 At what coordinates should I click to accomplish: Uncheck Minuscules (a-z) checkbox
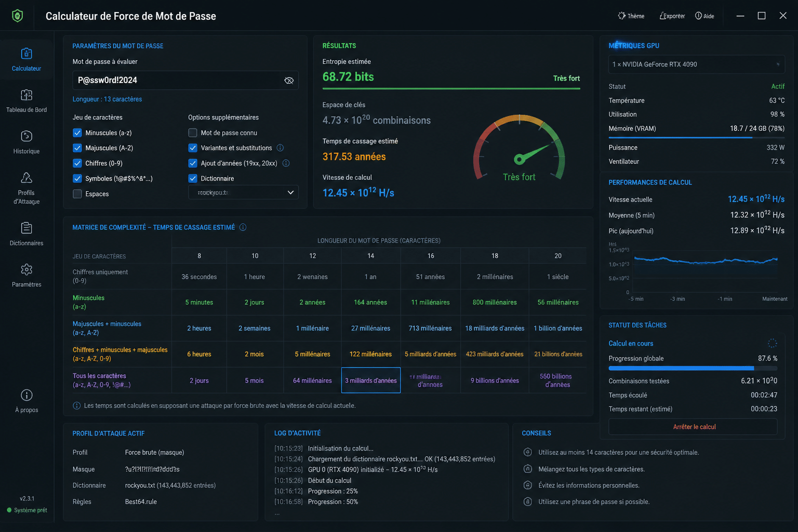tap(77, 132)
